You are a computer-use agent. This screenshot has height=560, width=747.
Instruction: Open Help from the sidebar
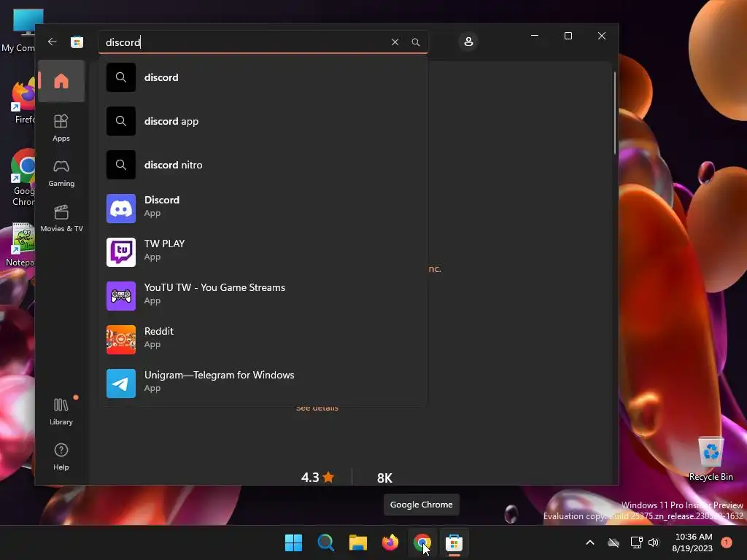click(61, 456)
